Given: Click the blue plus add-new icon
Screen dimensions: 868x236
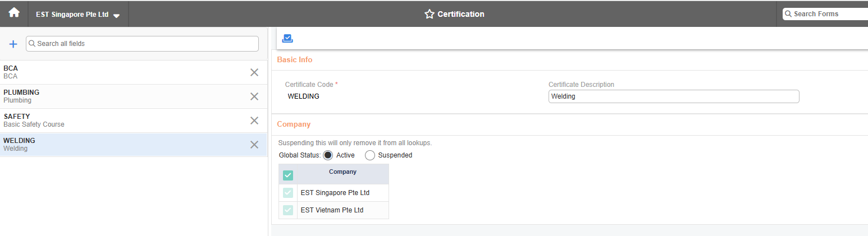Looking at the screenshot, I should pos(13,44).
